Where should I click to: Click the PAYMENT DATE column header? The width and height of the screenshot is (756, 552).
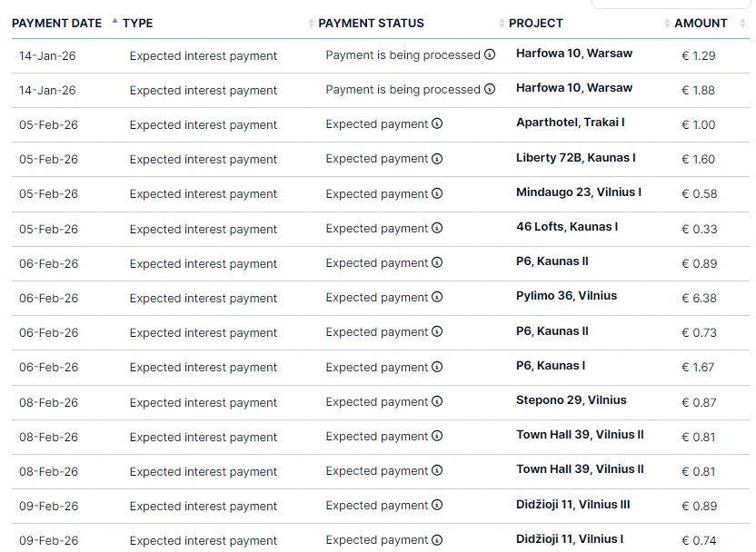56,23
